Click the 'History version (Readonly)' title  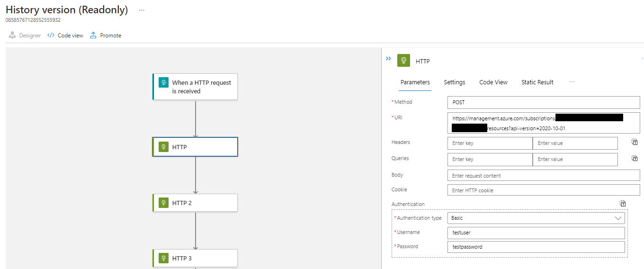point(67,10)
